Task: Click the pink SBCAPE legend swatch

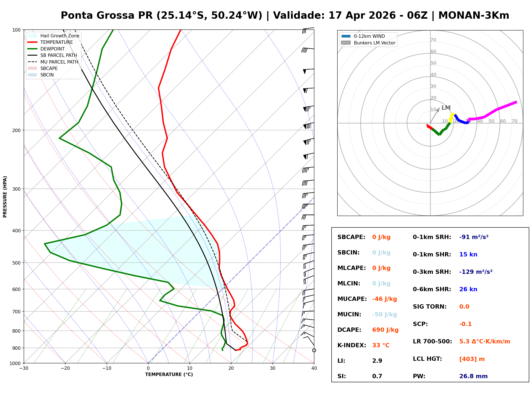Action: point(32,68)
